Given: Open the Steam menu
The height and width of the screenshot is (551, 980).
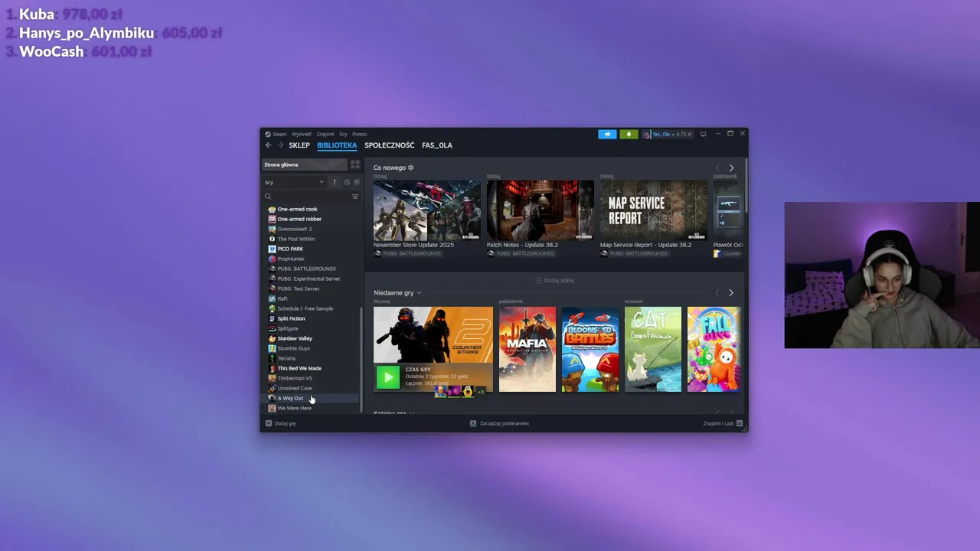Looking at the screenshot, I should (x=279, y=134).
